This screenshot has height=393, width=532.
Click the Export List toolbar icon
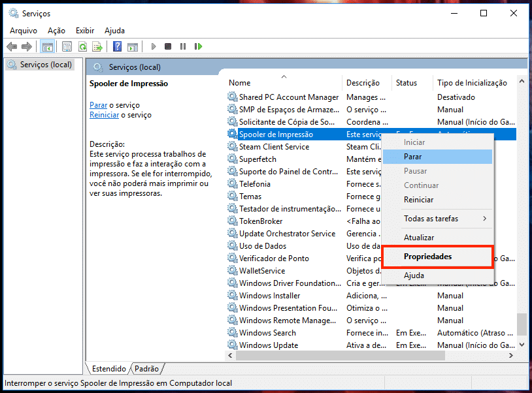pos(97,46)
